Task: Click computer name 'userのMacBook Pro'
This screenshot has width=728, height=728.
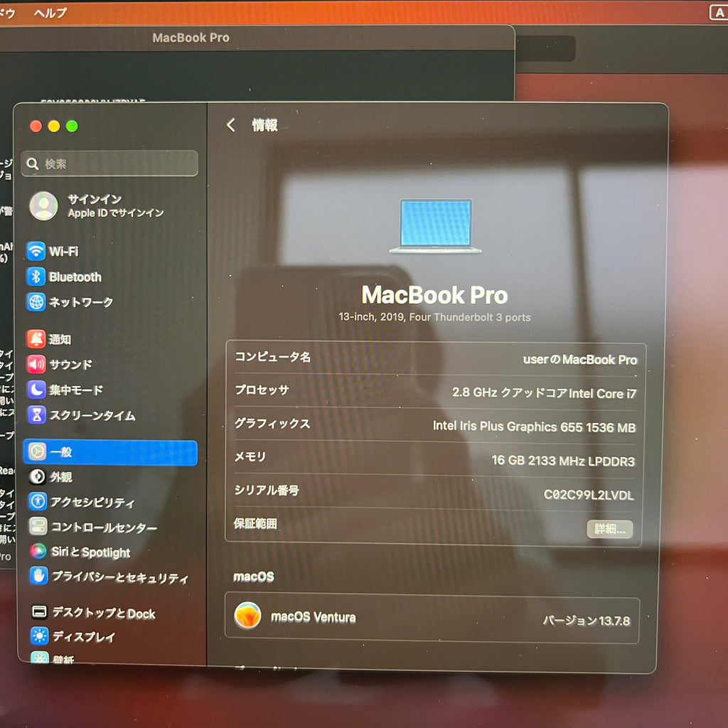Action: point(580,360)
